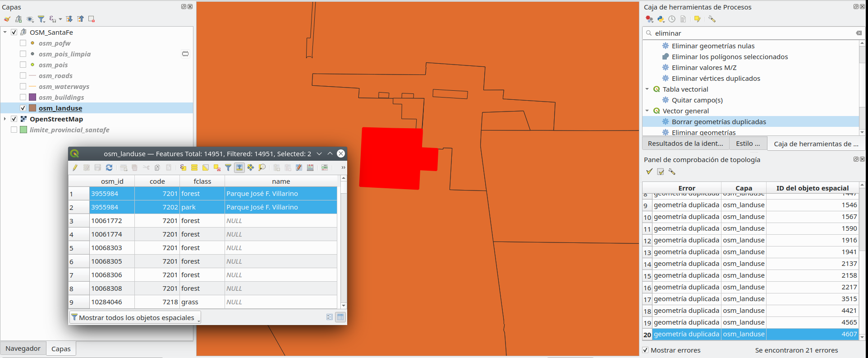The height and width of the screenshot is (358, 868).
Task: Uncheck osm_landuse layer visibility
Action: [23, 108]
